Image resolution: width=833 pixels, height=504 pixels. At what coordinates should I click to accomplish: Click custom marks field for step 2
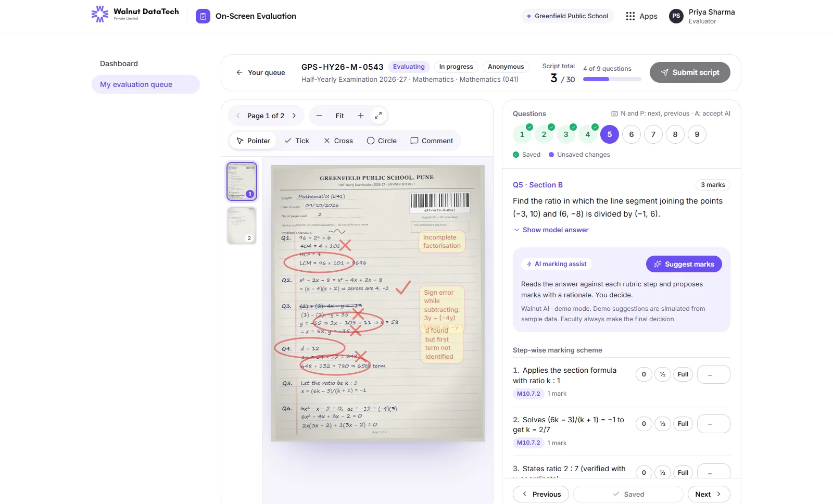[714, 424]
